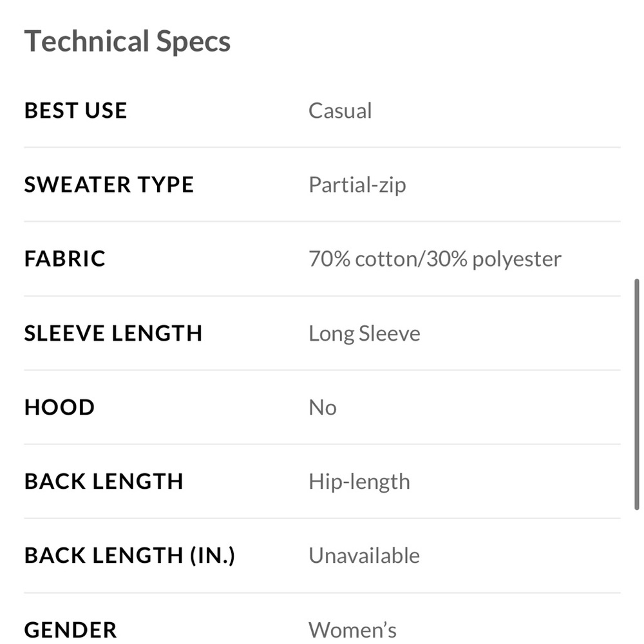The height and width of the screenshot is (644, 644).
Task: Select the Casual value text
Action: [x=340, y=111]
